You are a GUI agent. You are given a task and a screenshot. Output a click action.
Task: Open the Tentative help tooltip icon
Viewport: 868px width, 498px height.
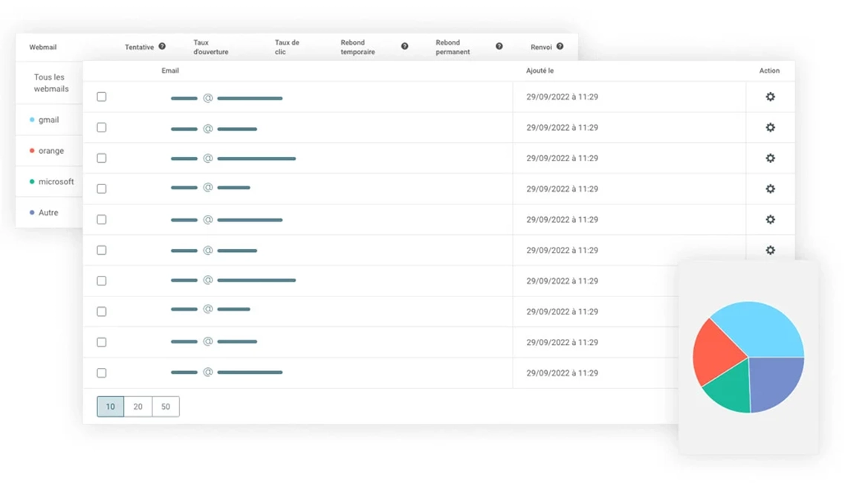(x=162, y=47)
